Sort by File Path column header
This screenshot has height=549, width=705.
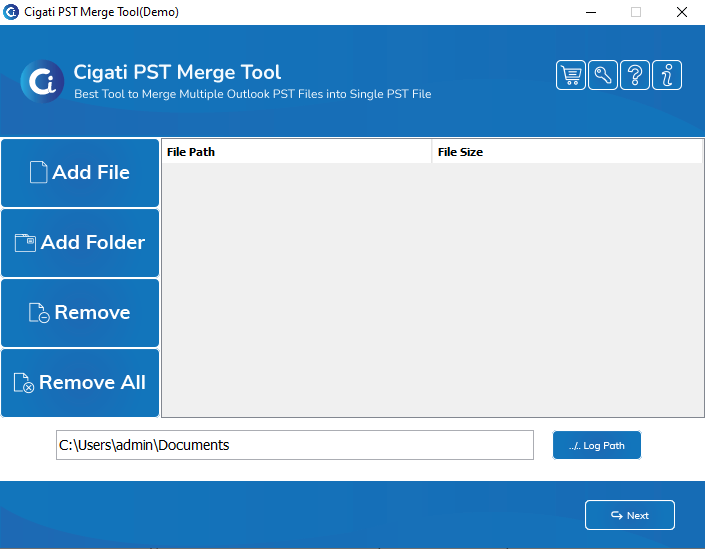click(x=297, y=152)
